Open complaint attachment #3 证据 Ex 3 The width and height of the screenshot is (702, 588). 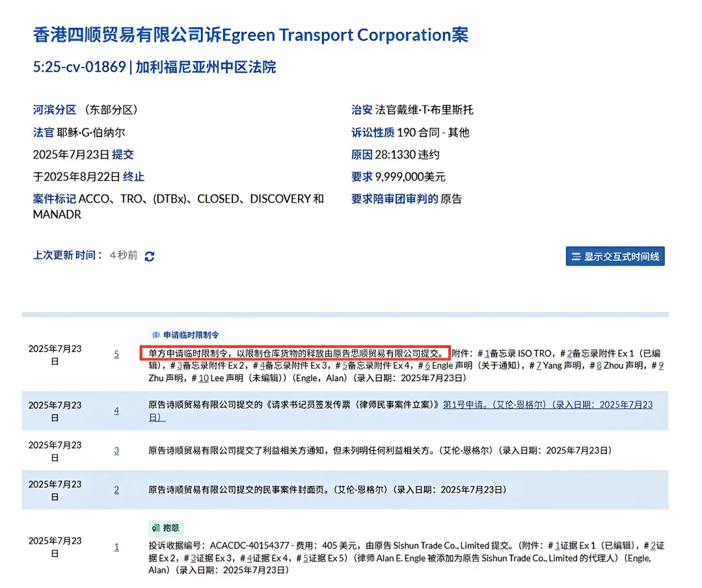click(193, 558)
